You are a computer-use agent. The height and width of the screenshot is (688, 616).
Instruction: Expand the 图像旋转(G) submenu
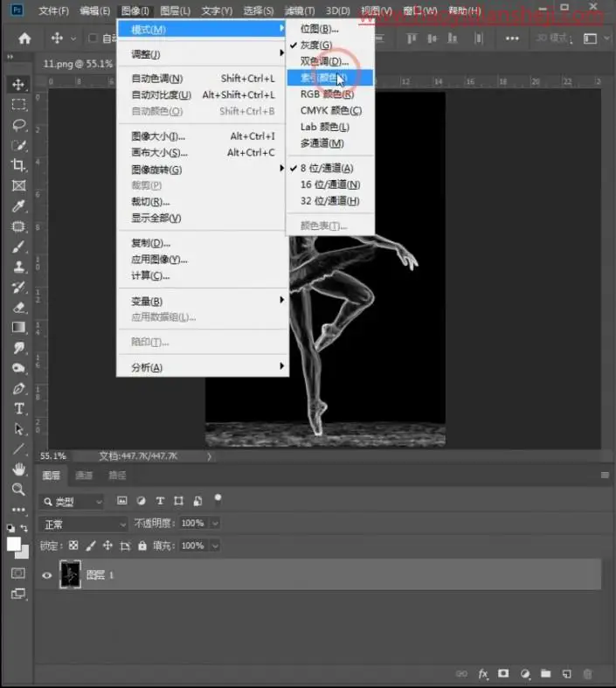coord(202,170)
